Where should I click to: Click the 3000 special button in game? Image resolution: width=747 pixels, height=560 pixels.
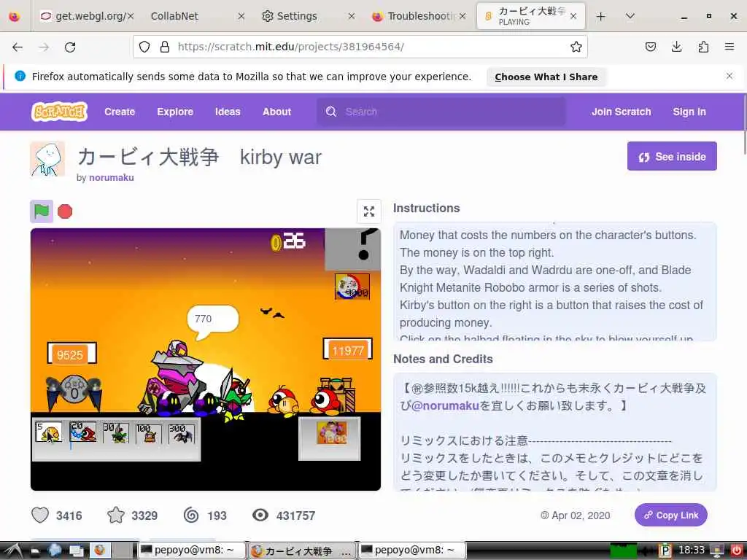coord(352,287)
